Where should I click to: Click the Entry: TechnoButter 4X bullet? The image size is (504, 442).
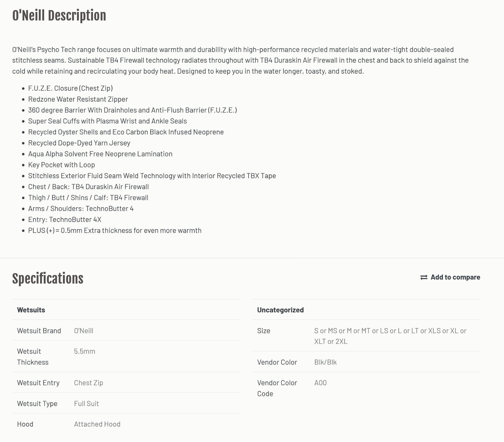[65, 219]
